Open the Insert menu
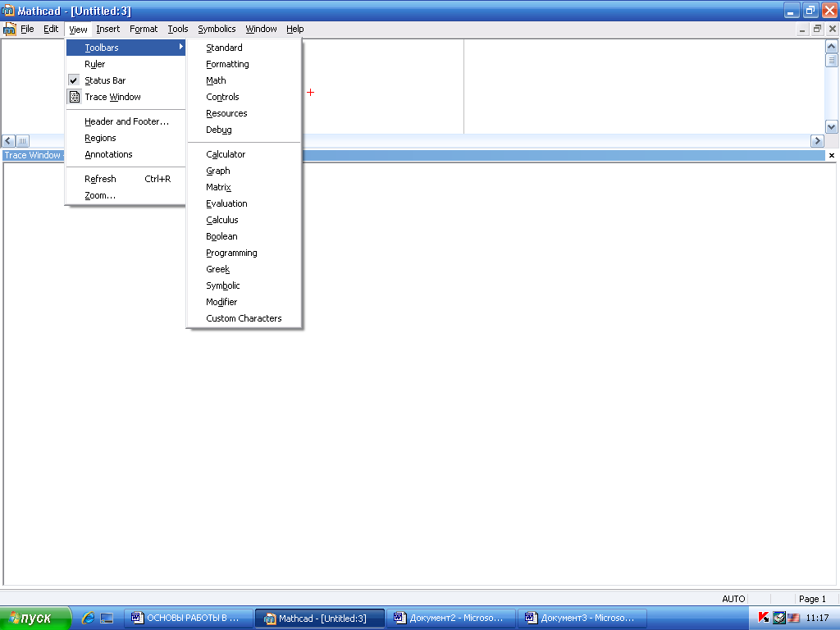This screenshot has height=630, width=840. (x=107, y=29)
